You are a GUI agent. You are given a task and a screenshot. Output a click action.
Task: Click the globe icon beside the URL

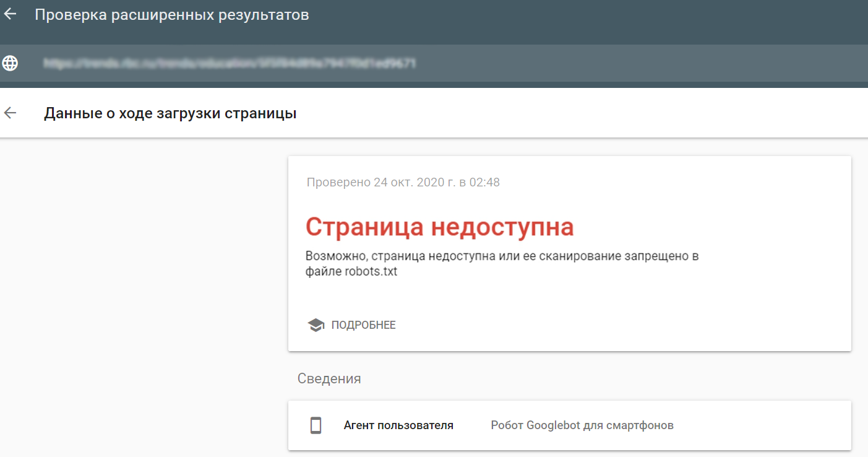(10, 63)
